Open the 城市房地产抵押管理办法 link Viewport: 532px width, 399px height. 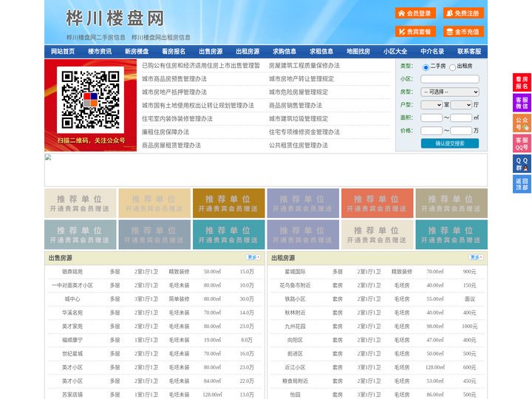pos(174,92)
